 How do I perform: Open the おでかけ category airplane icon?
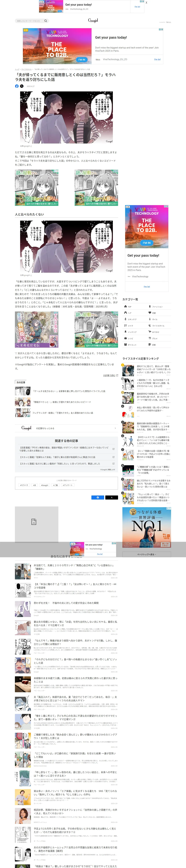pos(150,332)
